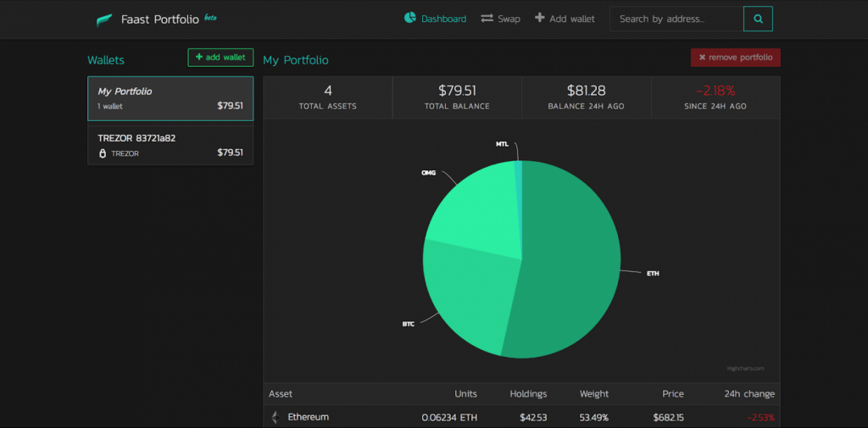This screenshot has width=868, height=428.
Task: Focus the Search by address field
Action: 676,19
